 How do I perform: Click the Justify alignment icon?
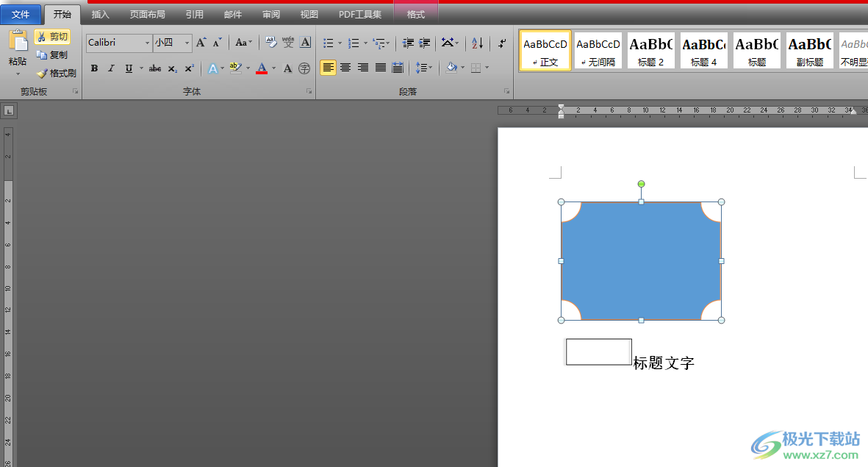point(380,68)
